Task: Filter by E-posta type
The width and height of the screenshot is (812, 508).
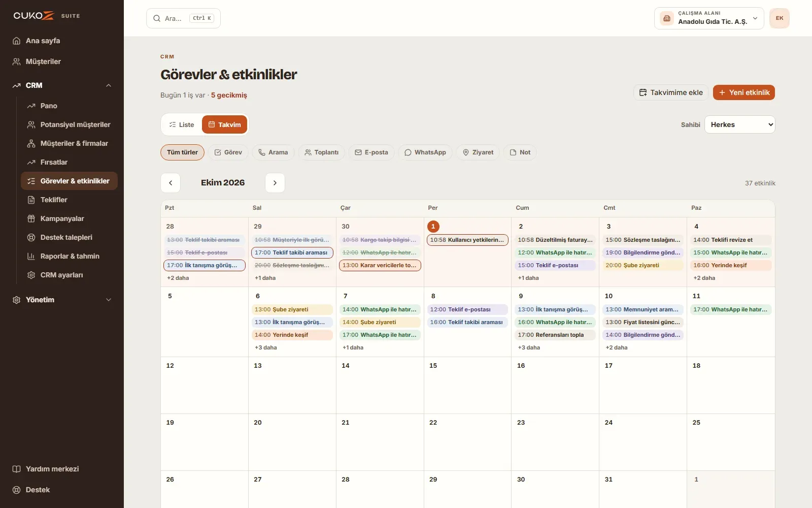Action: [x=371, y=152]
